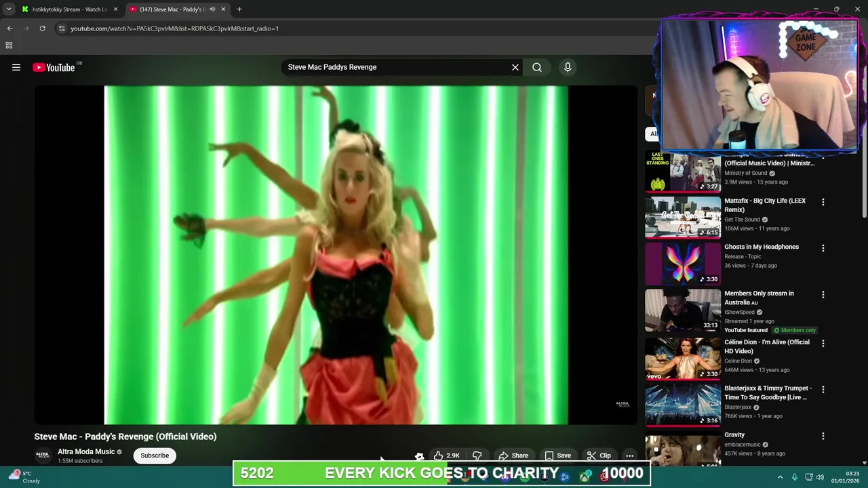
Task: Create a Clip of the video
Action: pos(599,455)
